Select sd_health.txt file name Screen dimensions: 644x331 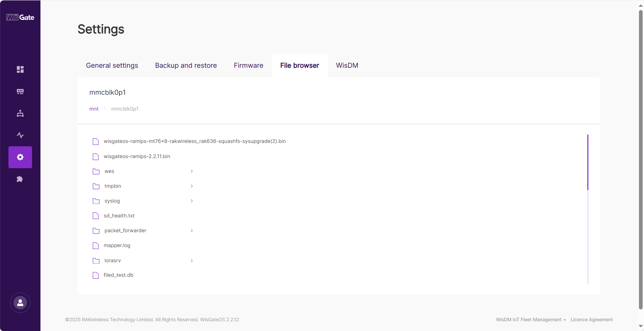(119, 216)
